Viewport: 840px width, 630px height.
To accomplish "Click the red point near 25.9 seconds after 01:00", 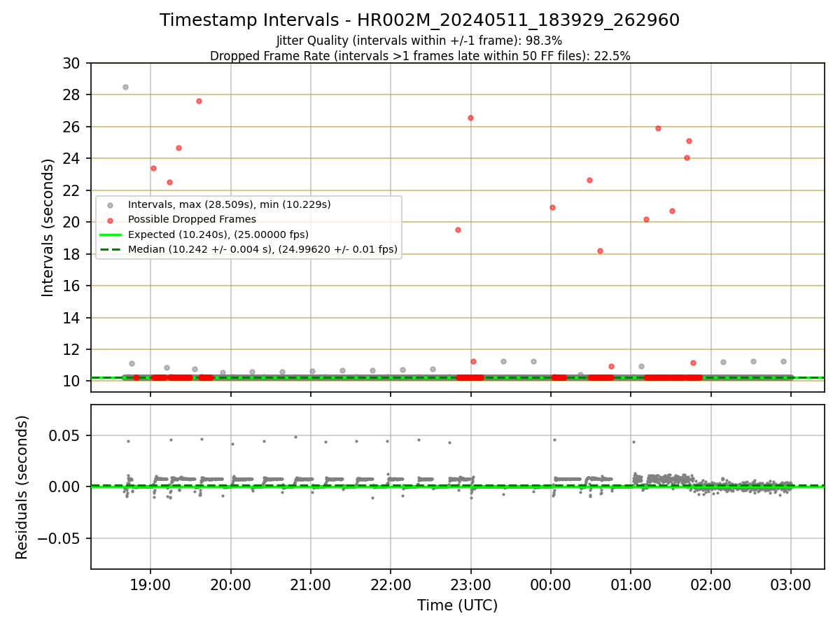I will point(658,128).
